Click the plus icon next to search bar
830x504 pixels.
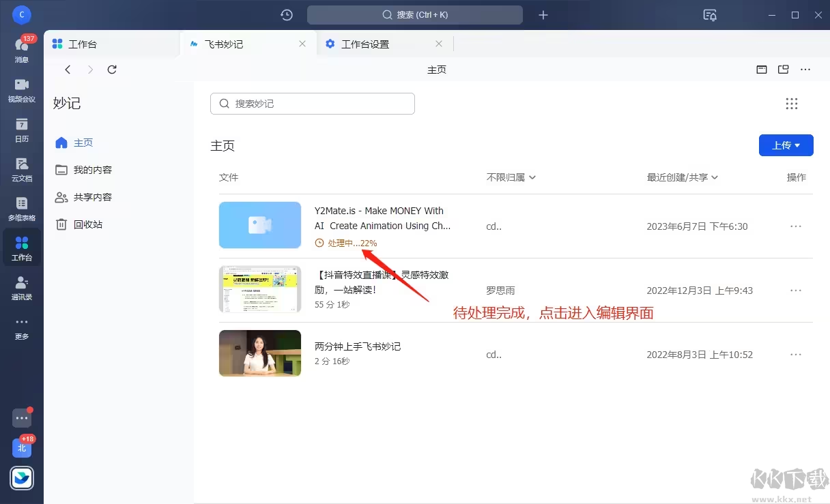(x=543, y=15)
